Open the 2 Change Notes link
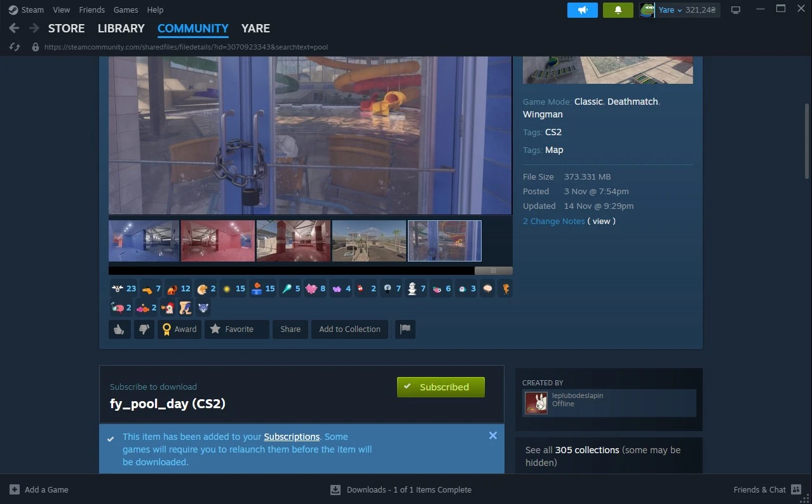The width and height of the screenshot is (812, 504). pos(553,221)
